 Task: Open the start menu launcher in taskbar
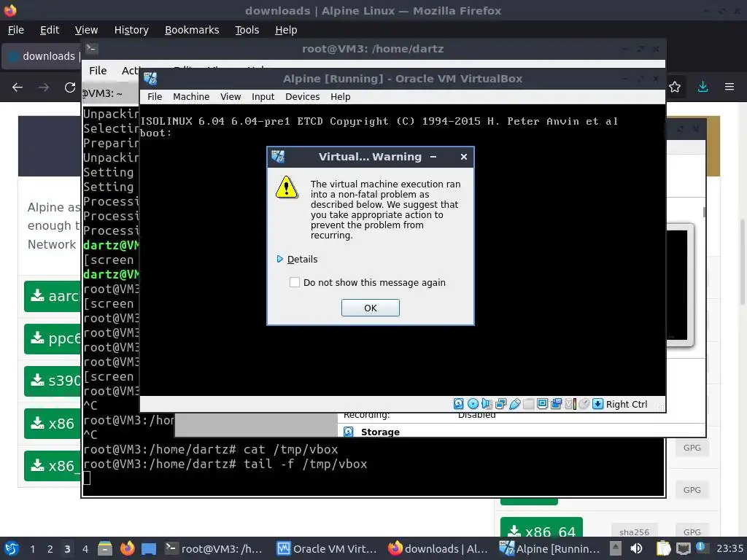pyautogui.click(x=12, y=548)
